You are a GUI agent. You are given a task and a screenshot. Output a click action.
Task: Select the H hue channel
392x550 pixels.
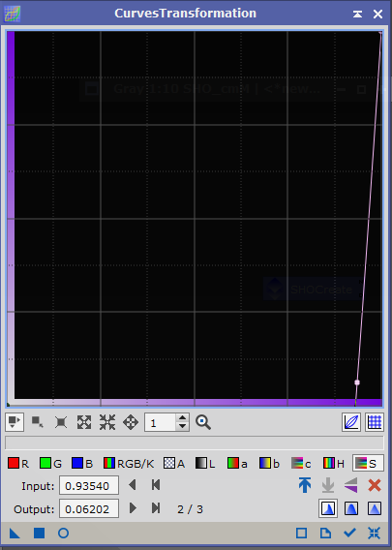334,464
